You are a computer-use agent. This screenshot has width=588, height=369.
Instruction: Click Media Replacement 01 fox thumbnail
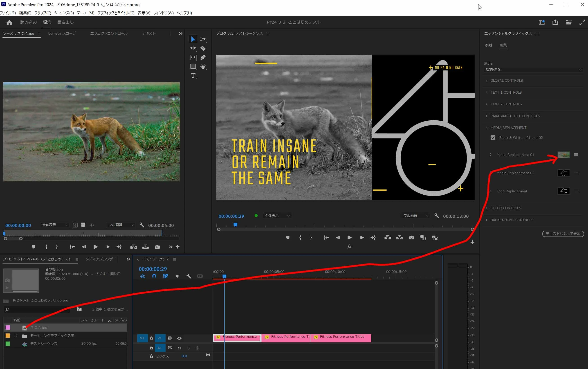564,155
